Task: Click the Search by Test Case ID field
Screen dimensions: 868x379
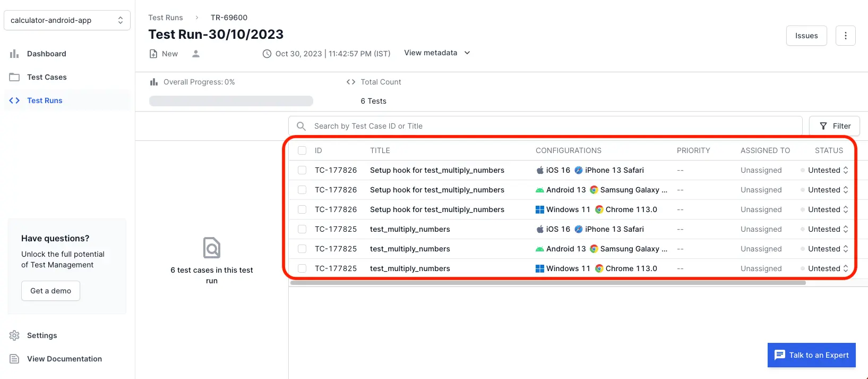Action: click(x=552, y=126)
